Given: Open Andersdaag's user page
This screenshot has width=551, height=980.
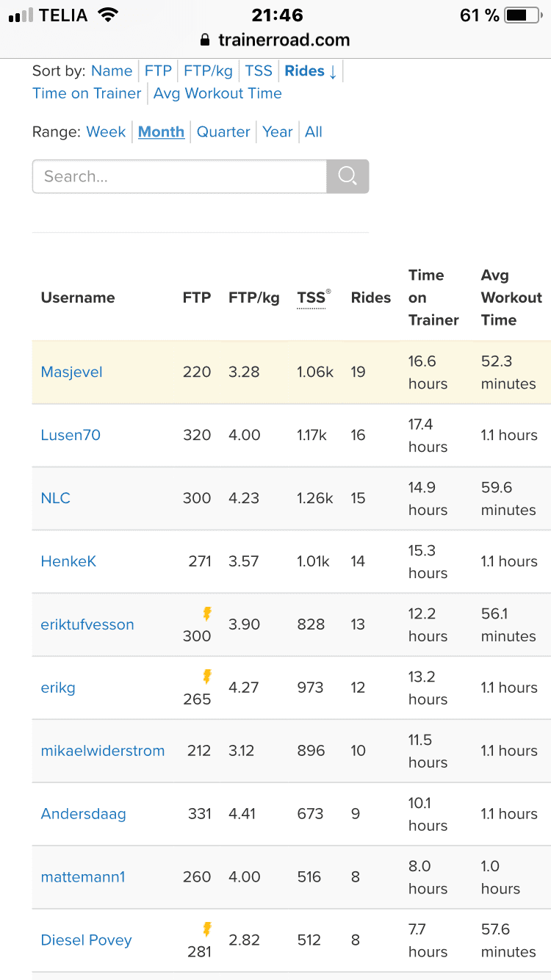Looking at the screenshot, I should pyautogui.click(x=83, y=814).
